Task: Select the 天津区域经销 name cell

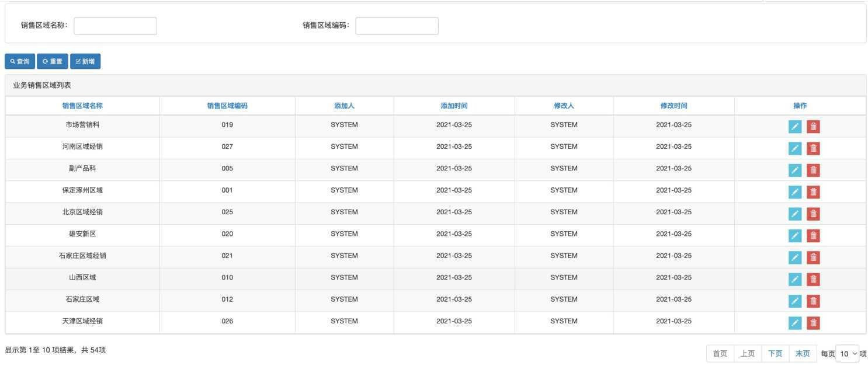Action: [x=82, y=321]
